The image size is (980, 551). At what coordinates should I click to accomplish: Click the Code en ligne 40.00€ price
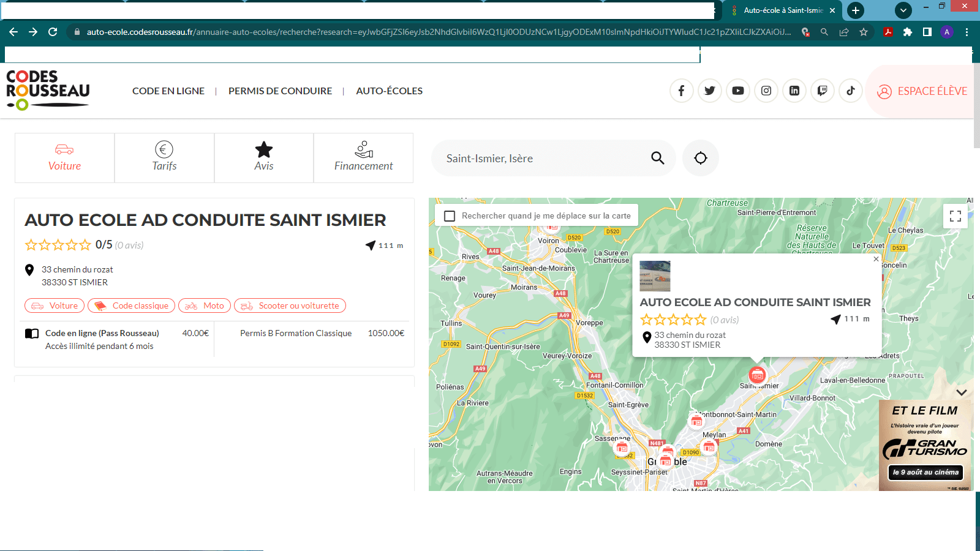click(195, 333)
